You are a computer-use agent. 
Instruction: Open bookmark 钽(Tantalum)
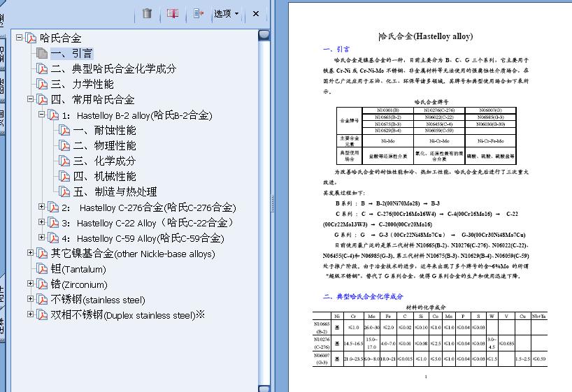78,269
